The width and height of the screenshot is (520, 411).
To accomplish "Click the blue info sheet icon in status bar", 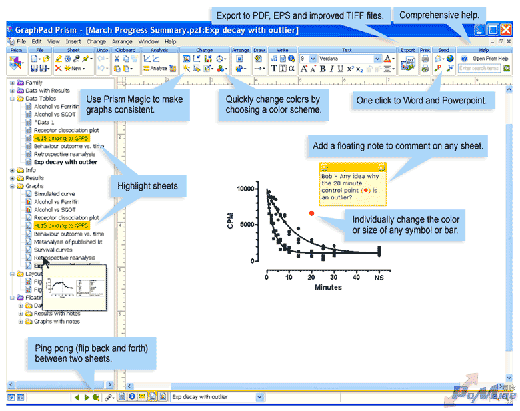I will [x=132, y=397].
